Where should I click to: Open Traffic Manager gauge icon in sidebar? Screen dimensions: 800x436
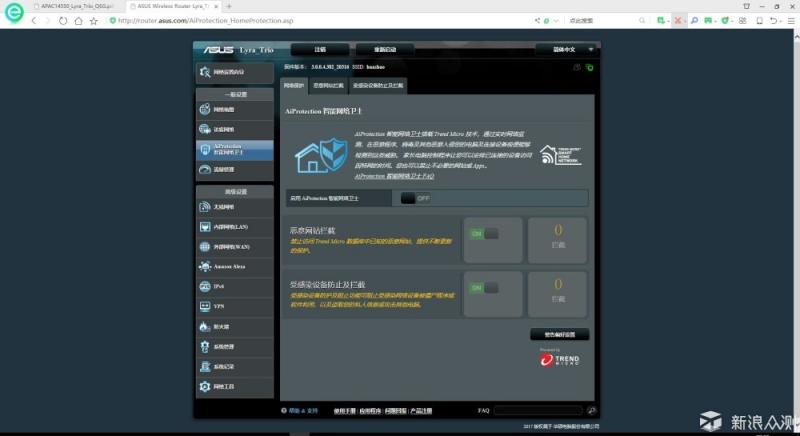[205, 169]
